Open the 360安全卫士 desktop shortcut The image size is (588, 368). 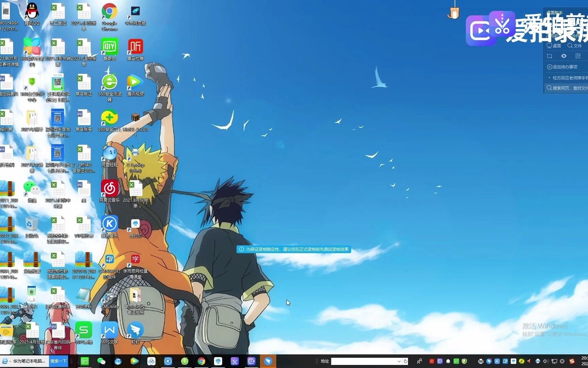109,121
